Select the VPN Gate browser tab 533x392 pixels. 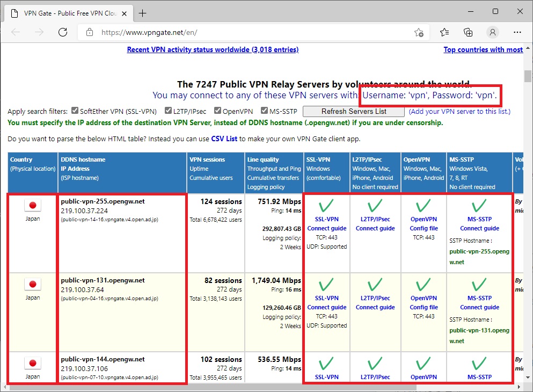point(70,13)
